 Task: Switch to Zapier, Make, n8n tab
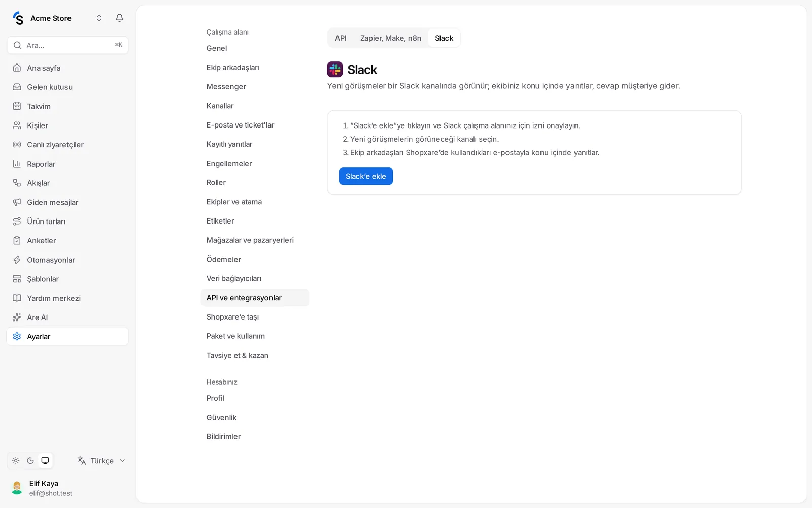pyautogui.click(x=391, y=38)
